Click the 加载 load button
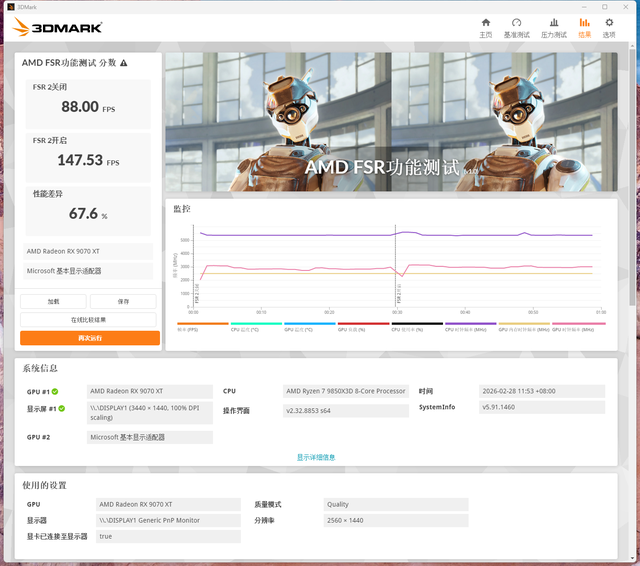 53,302
